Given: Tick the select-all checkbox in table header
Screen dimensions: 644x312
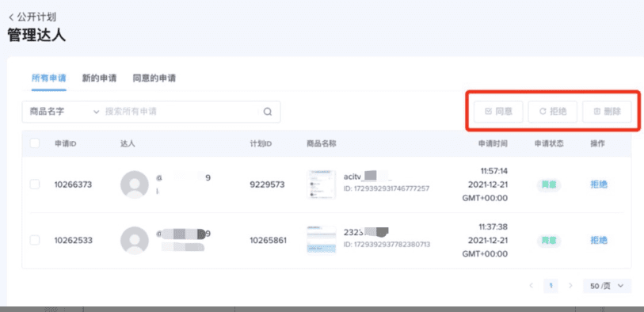Looking at the screenshot, I should point(35,143).
